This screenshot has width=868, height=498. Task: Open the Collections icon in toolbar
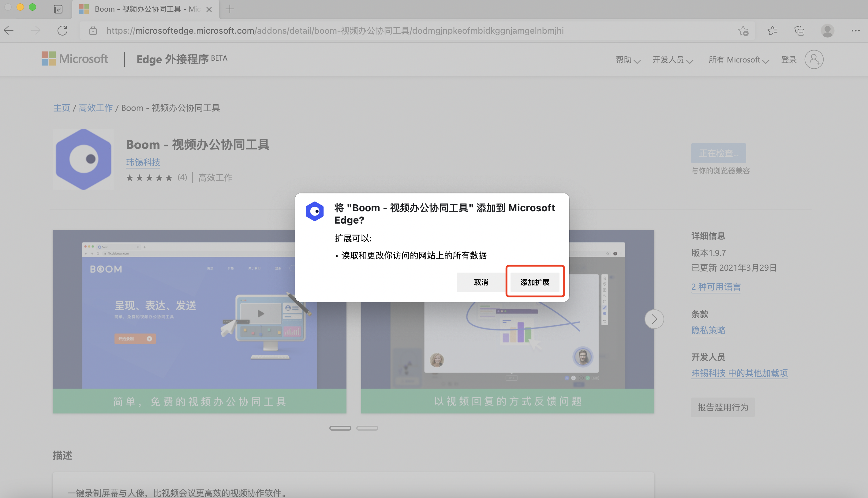pyautogui.click(x=799, y=31)
